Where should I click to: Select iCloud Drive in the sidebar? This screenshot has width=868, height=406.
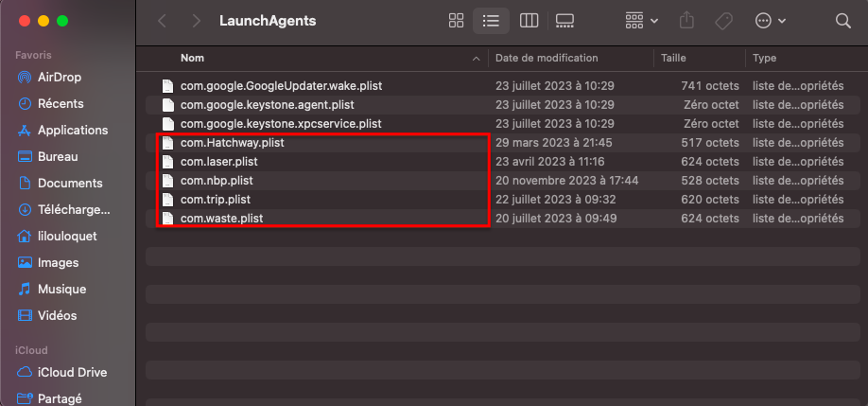[72, 372]
